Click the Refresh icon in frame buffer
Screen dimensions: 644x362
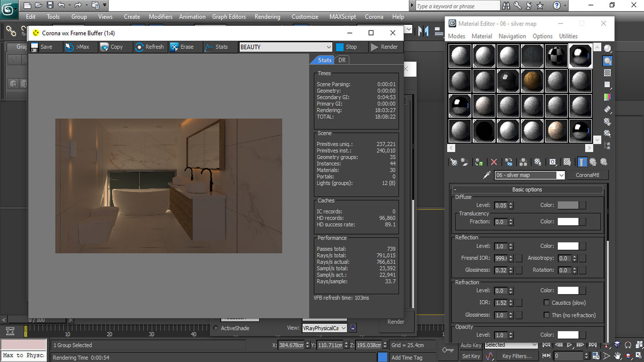139,47
